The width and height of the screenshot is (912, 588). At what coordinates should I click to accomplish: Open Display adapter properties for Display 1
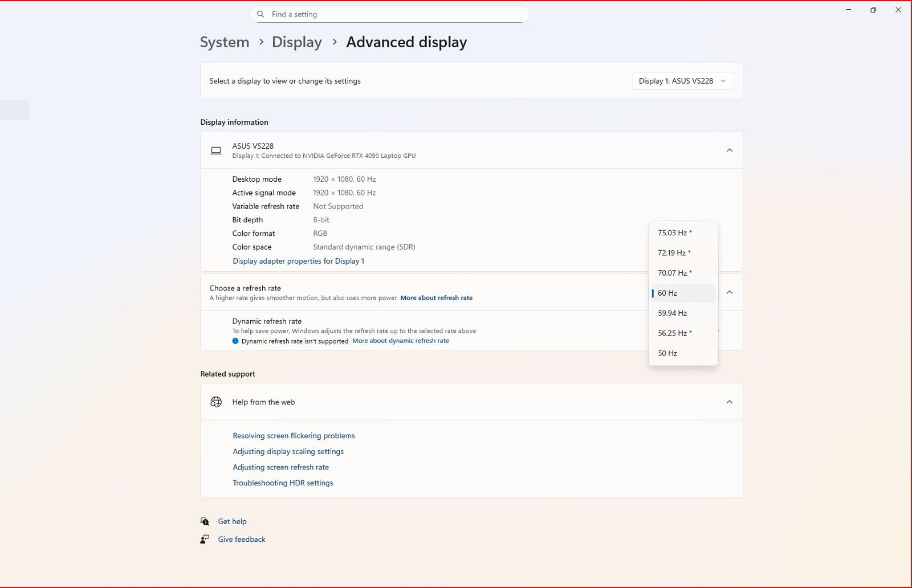[298, 261]
